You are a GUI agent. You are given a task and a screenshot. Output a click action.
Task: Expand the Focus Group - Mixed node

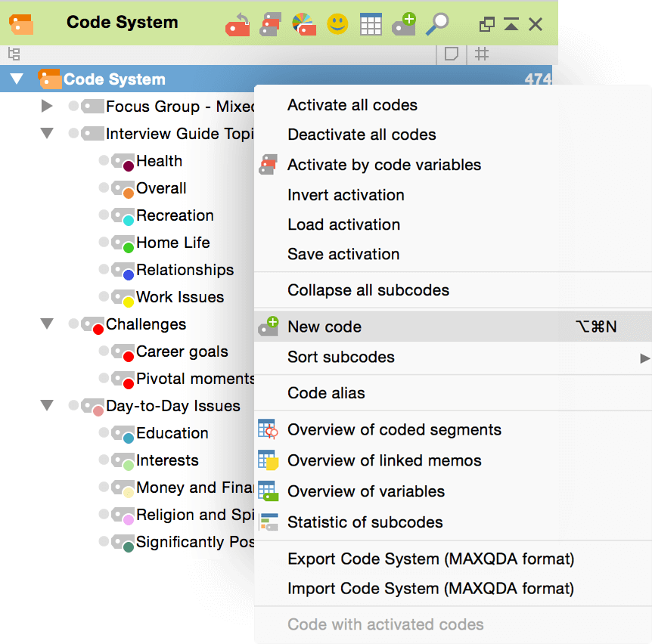click(x=47, y=106)
